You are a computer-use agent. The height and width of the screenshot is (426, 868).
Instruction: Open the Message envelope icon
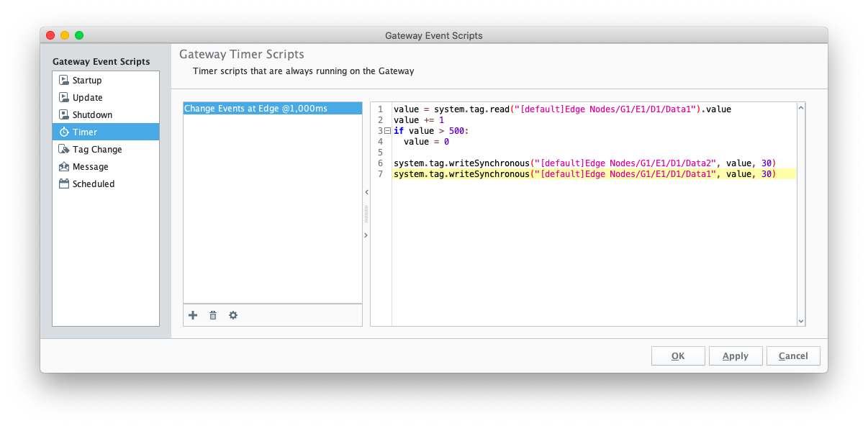63,167
